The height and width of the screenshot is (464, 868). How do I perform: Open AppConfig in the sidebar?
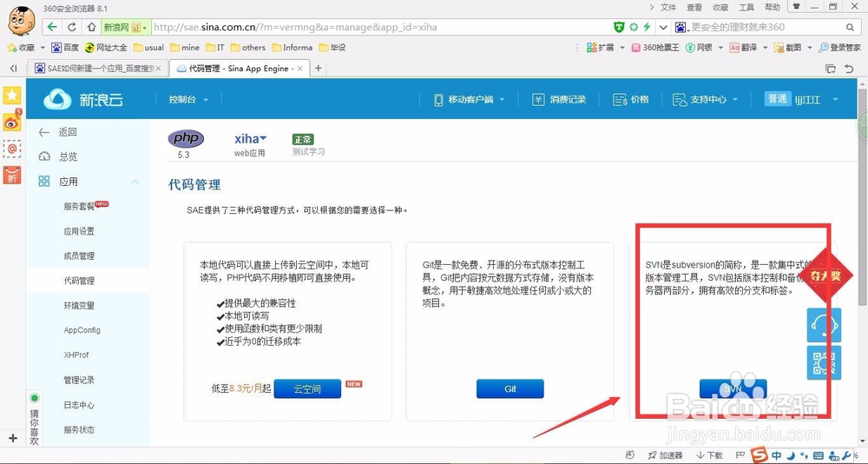click(x=82, y=330)
